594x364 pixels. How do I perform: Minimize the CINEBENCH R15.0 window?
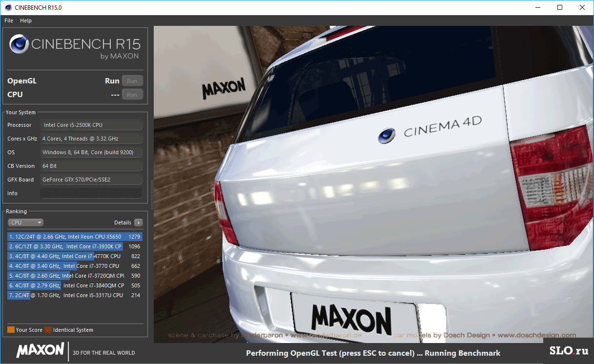pyautogui.click(x=538, y=7)
